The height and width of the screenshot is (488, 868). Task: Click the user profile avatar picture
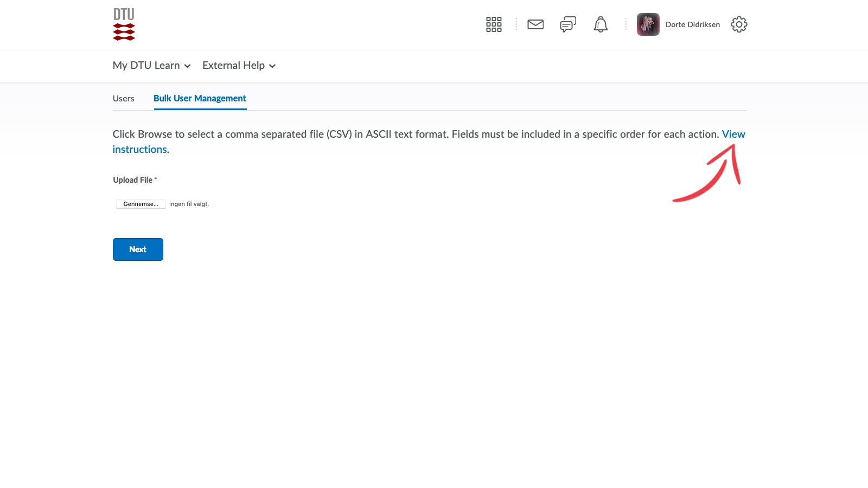648,24
